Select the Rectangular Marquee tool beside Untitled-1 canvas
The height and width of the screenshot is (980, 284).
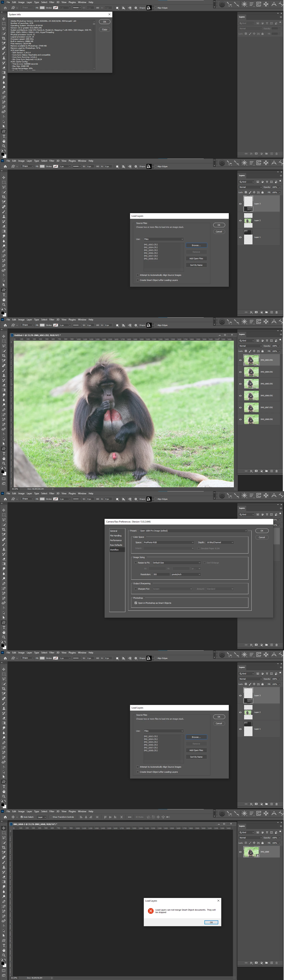(x=4, y=341)
